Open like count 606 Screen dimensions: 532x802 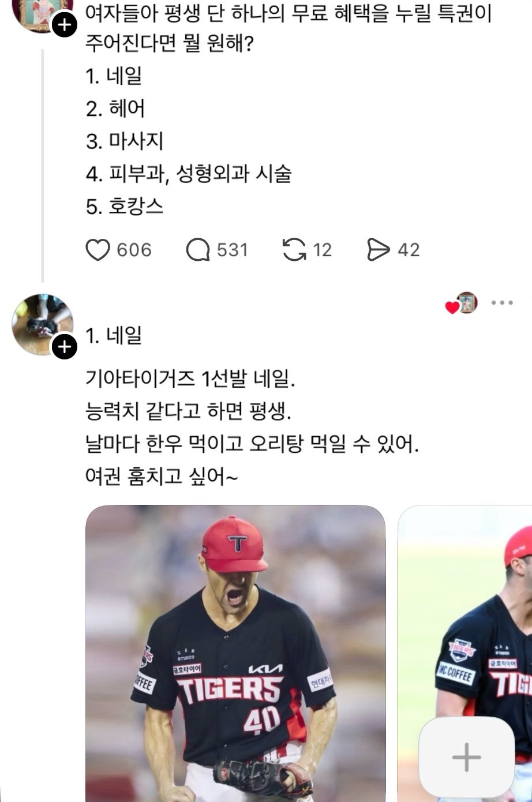(134, 250)
